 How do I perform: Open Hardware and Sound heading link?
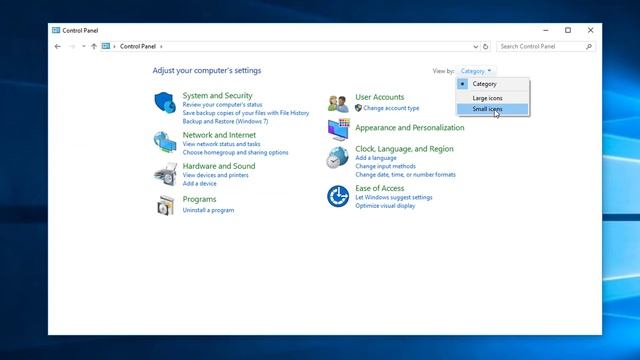pos(219,166)
